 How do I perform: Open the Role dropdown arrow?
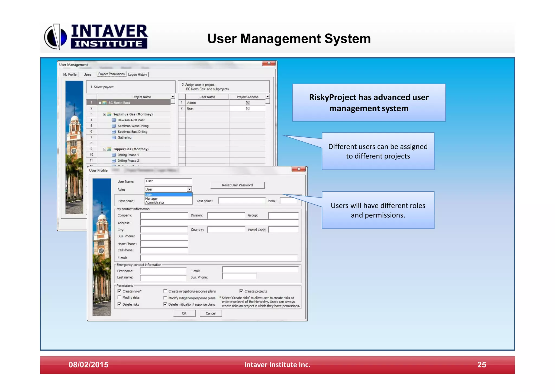click(x=189, y=189)
